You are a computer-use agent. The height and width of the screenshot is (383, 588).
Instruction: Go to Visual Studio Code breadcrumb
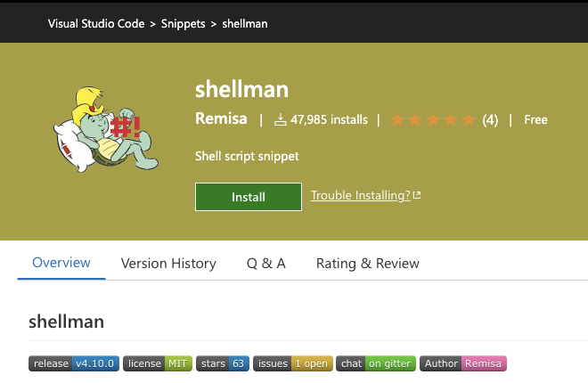96,24
